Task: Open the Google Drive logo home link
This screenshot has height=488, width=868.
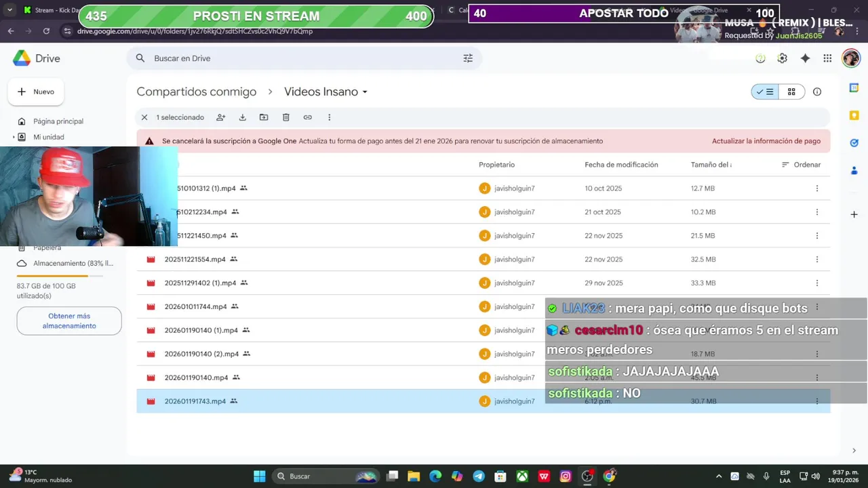Action: (37, 58)
